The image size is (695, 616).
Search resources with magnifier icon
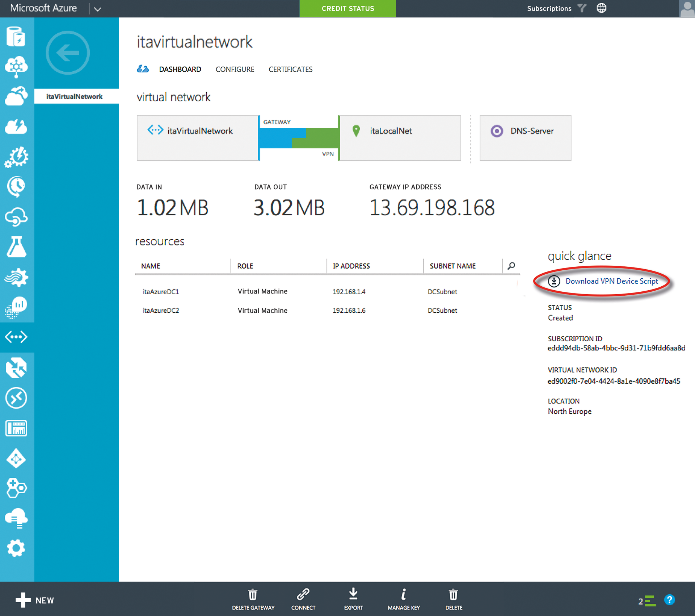tap(511, 266)
